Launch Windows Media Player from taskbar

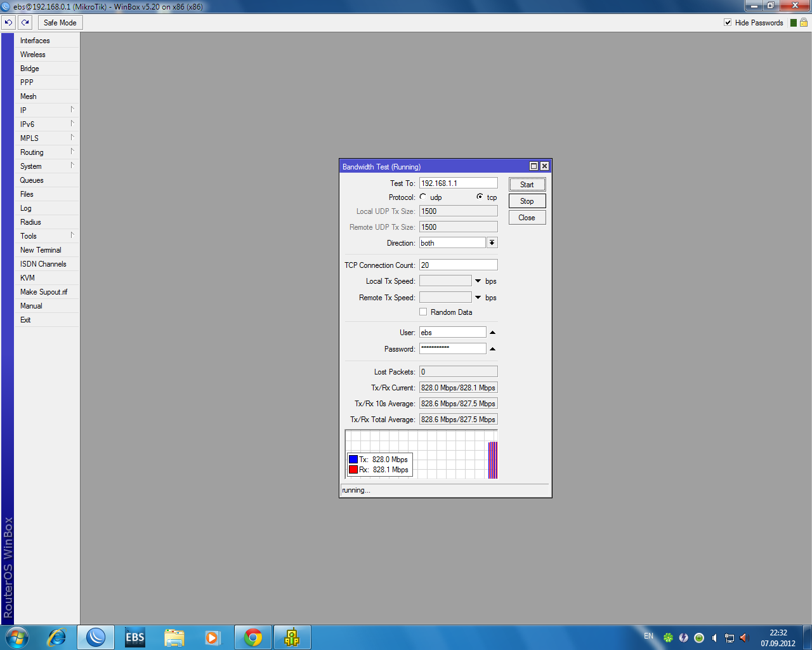tap(212, 637)
